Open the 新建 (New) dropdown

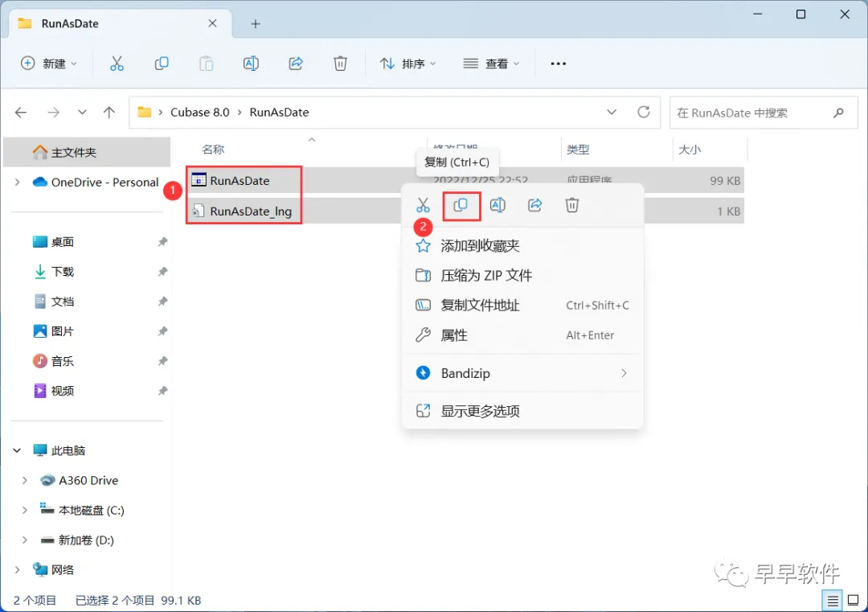pos(49,64)
